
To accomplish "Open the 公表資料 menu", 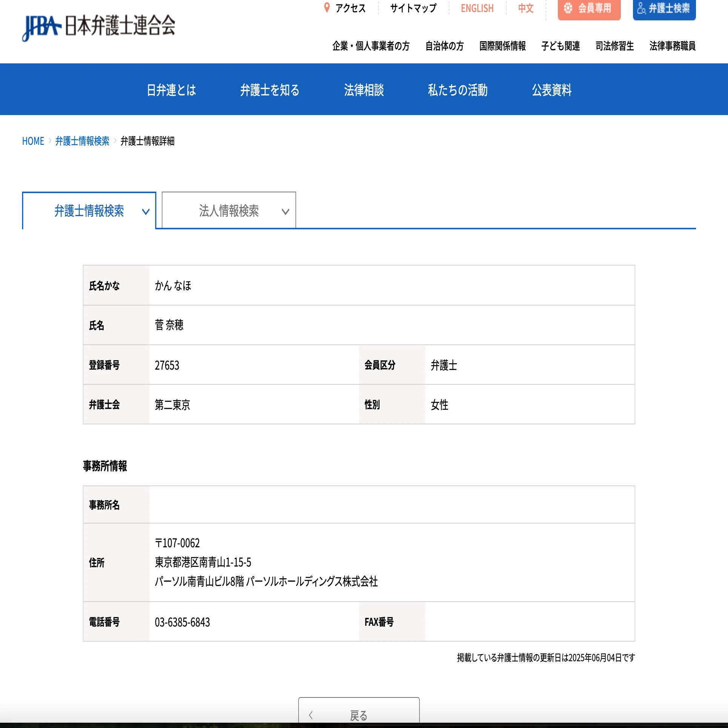I will (x=552, y=90).
